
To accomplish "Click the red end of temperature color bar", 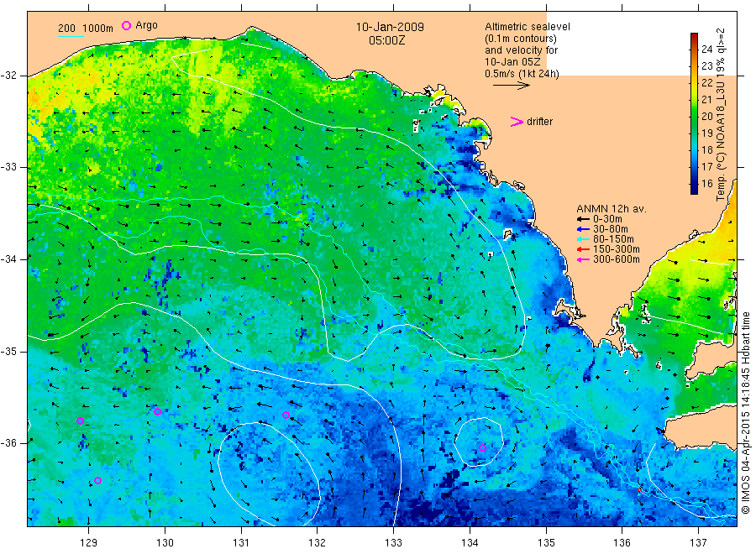I will 694,37.
